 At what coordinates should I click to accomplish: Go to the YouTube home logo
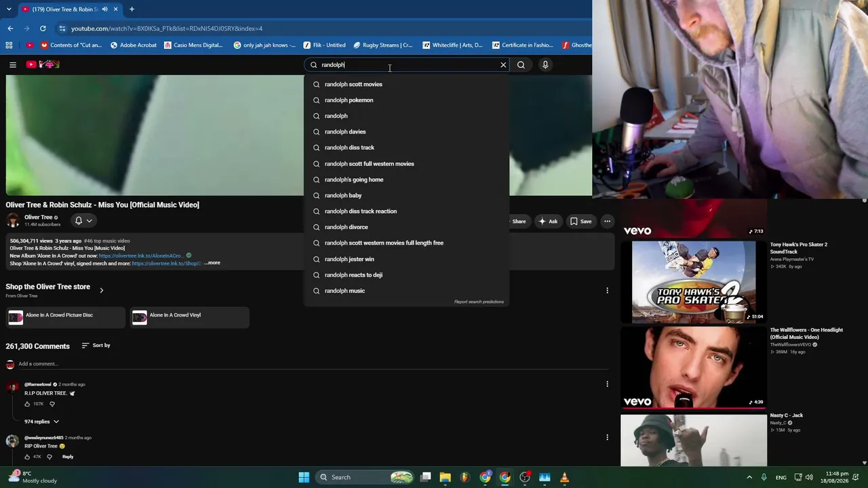click(43, 64)
